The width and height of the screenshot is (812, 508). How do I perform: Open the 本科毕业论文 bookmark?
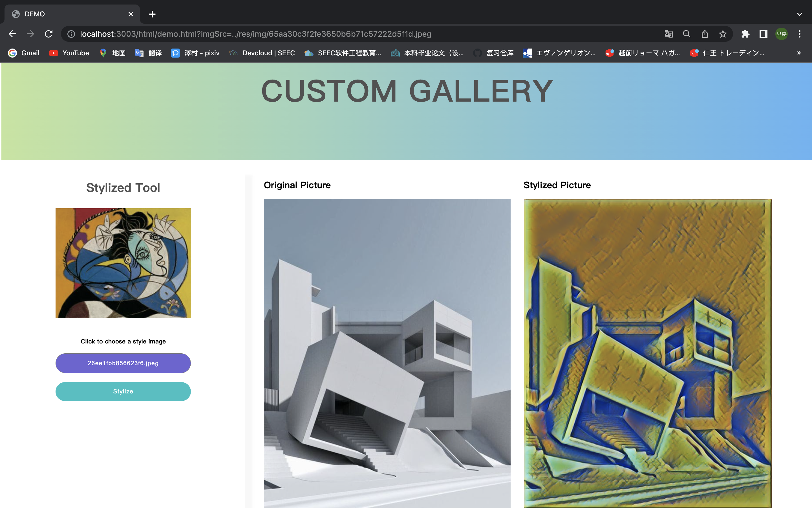point(427,53)
